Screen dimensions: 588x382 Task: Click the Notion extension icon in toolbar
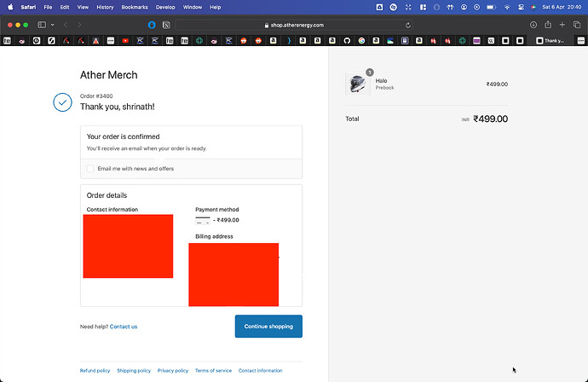pos(166,25)
